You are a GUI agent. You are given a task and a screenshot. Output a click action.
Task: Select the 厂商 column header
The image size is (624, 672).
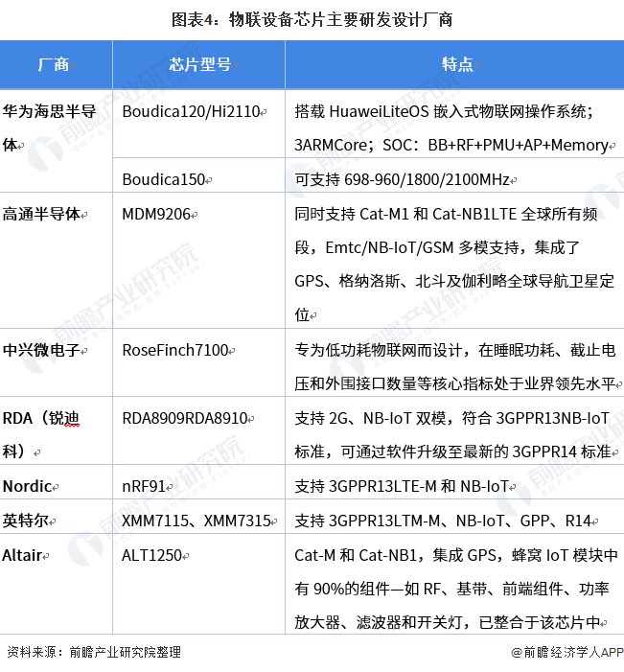pos(57,65)
